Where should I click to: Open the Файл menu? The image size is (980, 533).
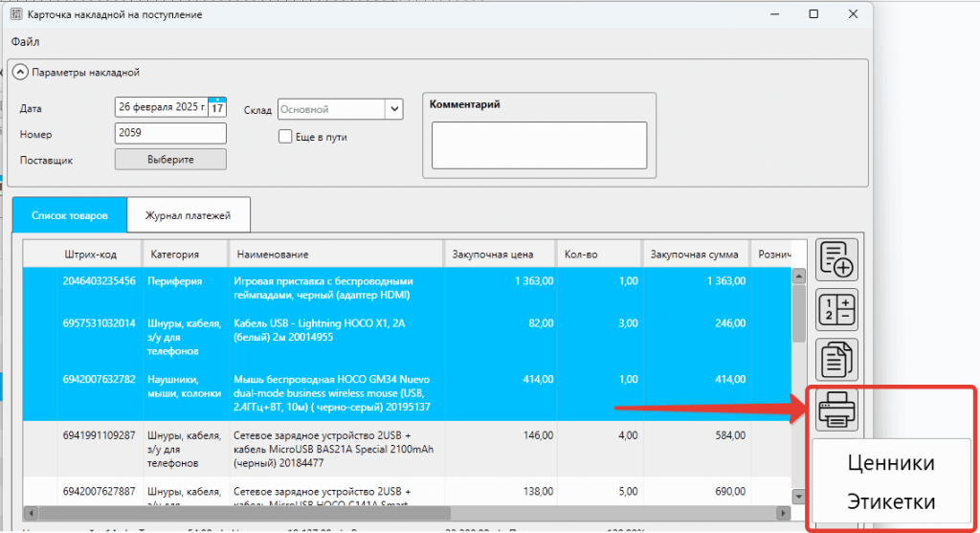[25, 42]
